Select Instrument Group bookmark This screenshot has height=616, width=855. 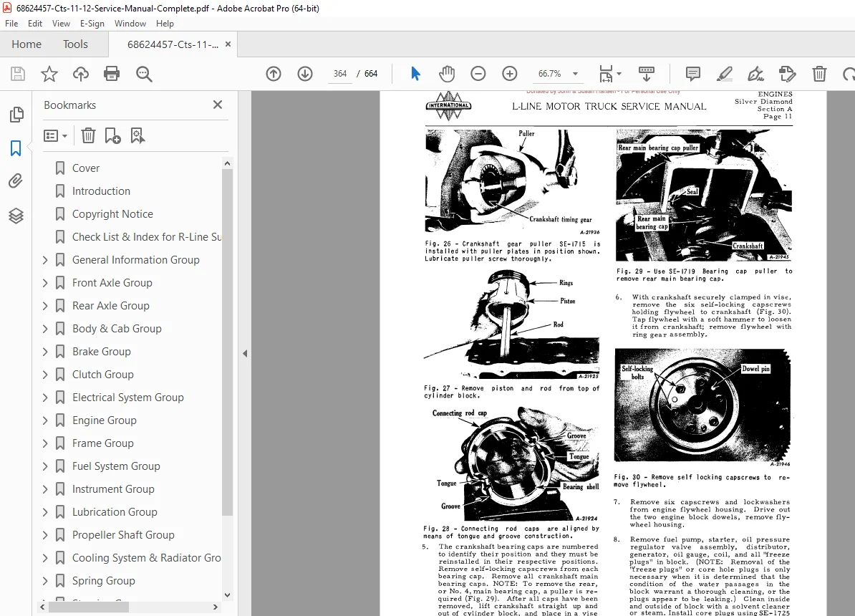(x=113, y=489)
